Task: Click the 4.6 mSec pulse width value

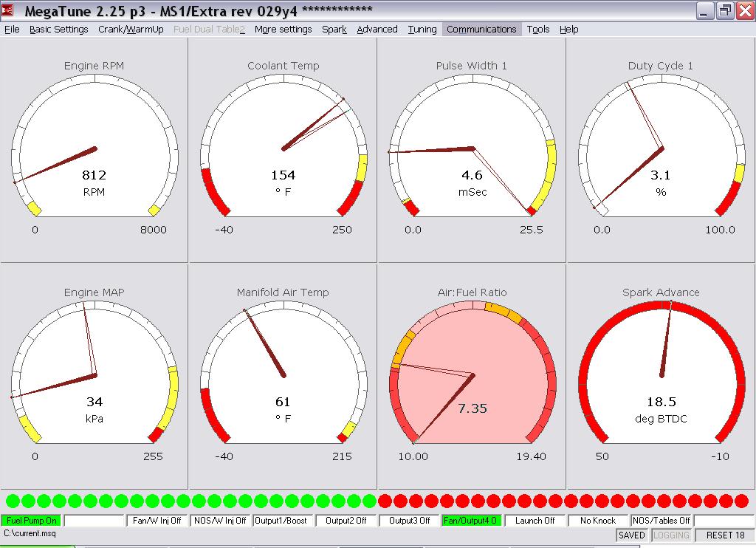Action: pyautogui.click(x=472, y=175)
